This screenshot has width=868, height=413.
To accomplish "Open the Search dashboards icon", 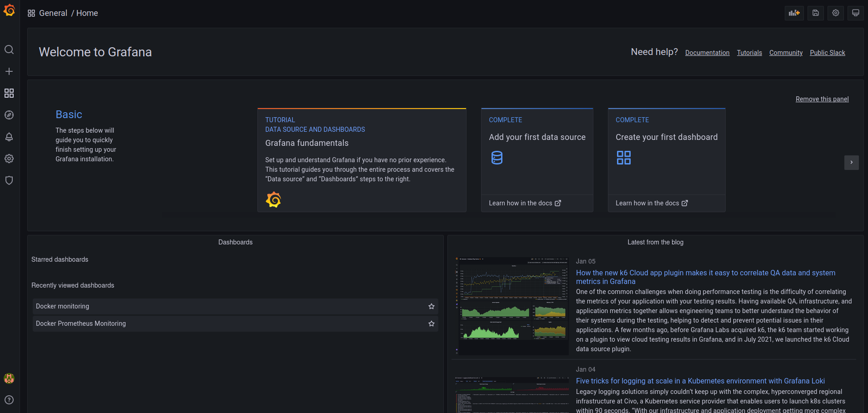I will (x=9, y=50).
